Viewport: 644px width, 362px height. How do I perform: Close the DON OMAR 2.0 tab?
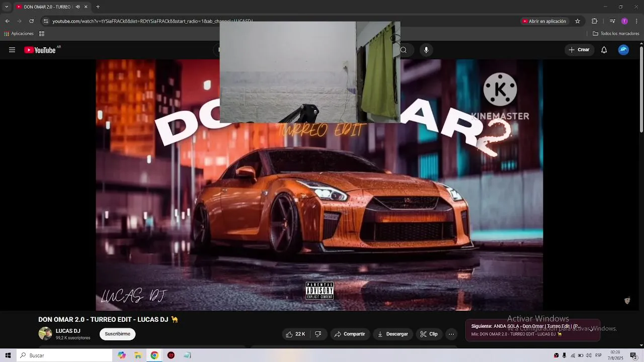coord(86,7)
